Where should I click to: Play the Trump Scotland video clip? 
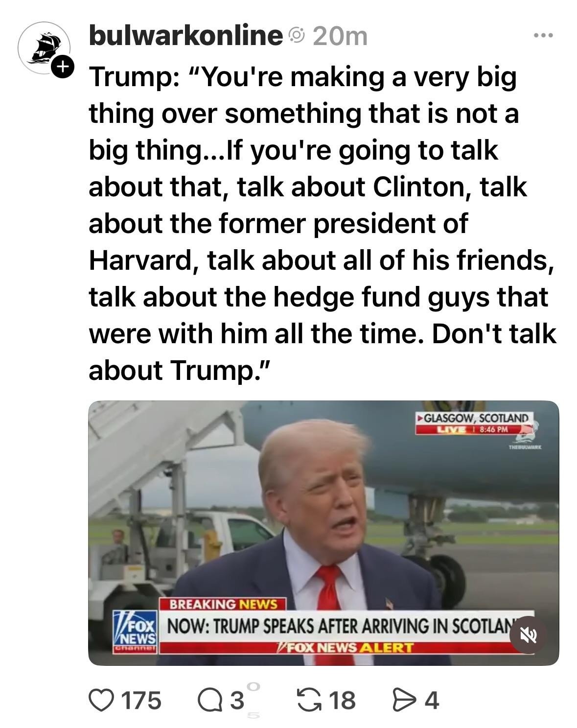pyautogui.click(x=323, y=533)
